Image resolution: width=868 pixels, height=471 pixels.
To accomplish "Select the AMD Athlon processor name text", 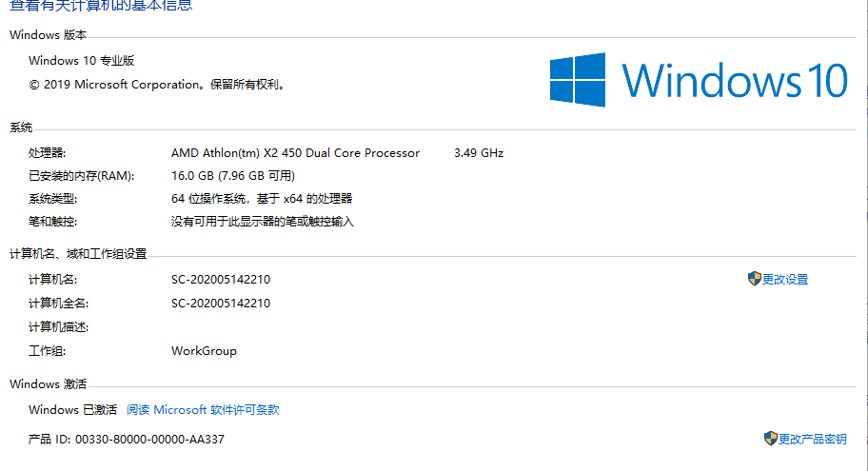I will click(295, 153).
